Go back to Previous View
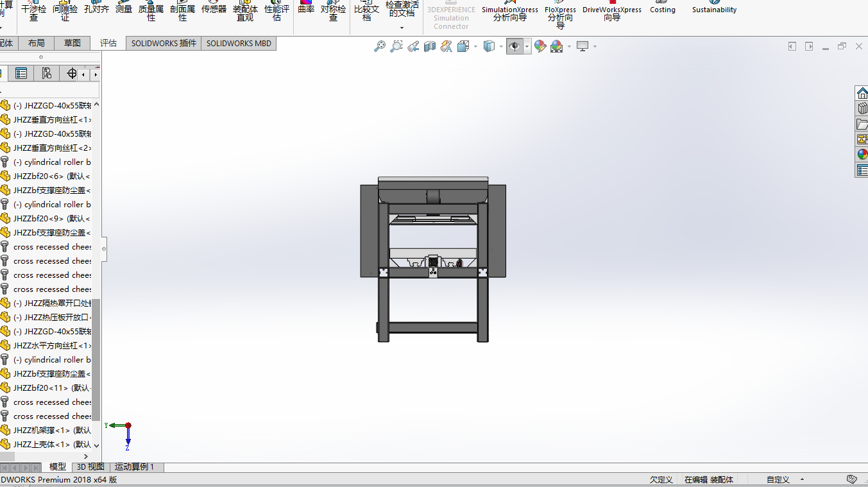The image size is (868, 487). [413, 46]
